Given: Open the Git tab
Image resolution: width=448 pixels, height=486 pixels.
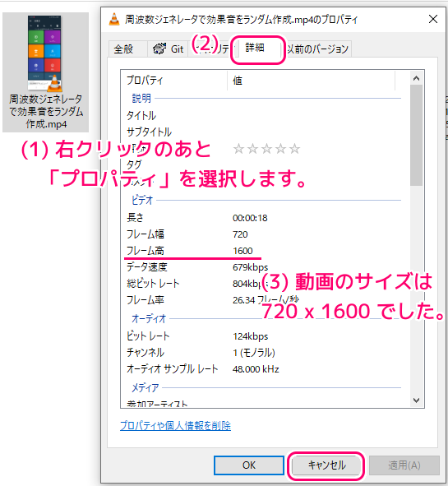Looking at the screenshot, I should click(168, 49).
